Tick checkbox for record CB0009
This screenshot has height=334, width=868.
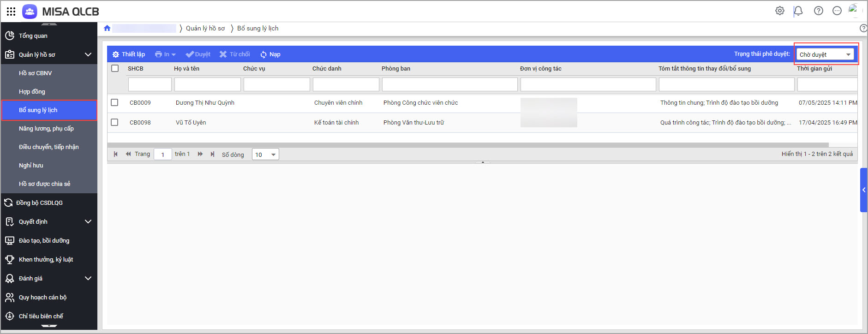[114, 102]
